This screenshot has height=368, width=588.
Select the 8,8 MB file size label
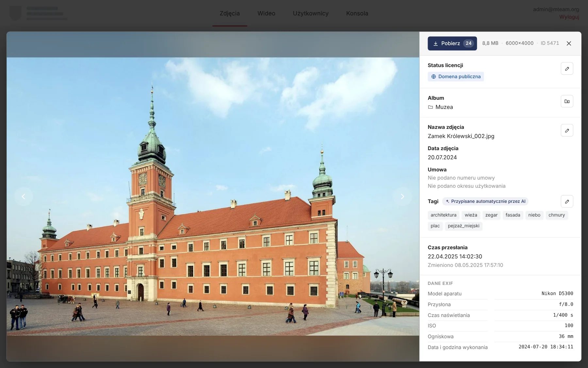[490, 43]
